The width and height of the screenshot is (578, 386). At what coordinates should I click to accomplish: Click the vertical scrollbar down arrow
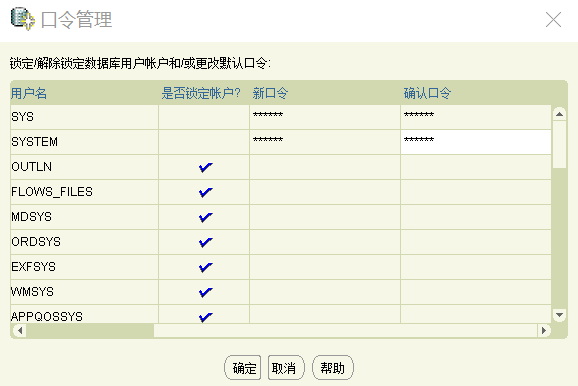point(559,315)
